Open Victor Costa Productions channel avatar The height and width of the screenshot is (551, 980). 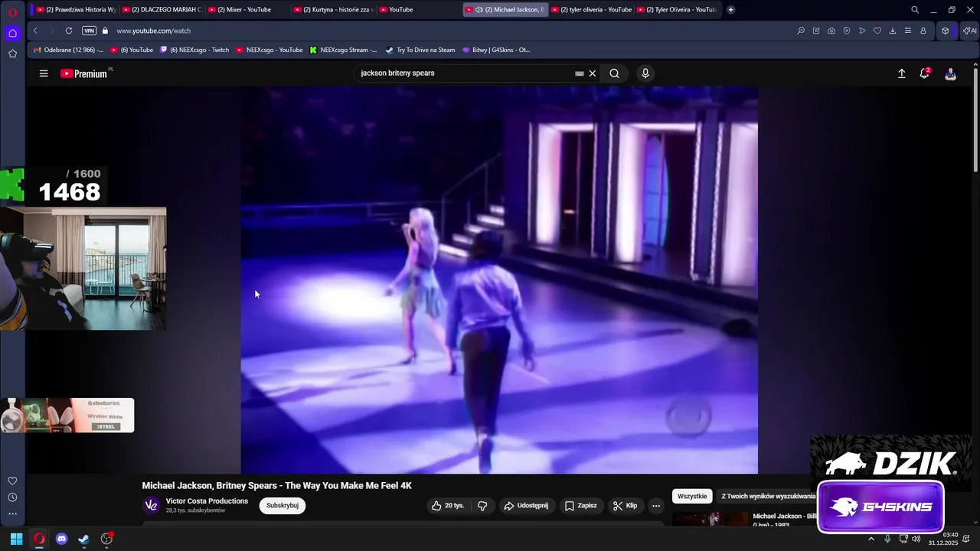(x=152, y=505)
